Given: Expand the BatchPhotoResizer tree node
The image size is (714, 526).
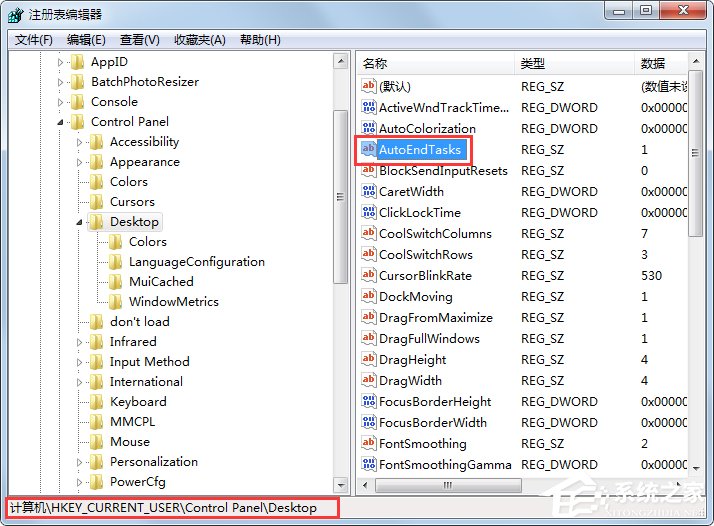Looking at the screenshot, I should click(x=60, y=82).
